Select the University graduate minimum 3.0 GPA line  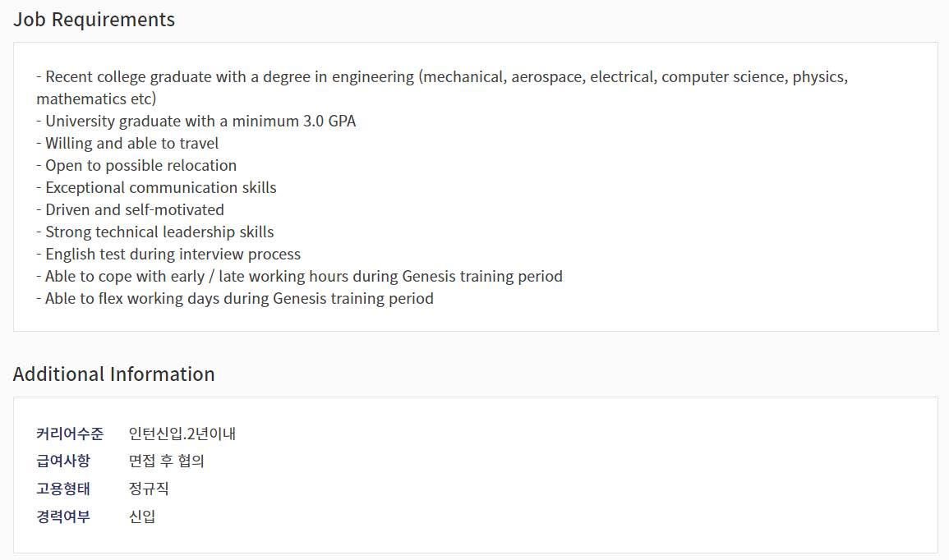point(196,121)
